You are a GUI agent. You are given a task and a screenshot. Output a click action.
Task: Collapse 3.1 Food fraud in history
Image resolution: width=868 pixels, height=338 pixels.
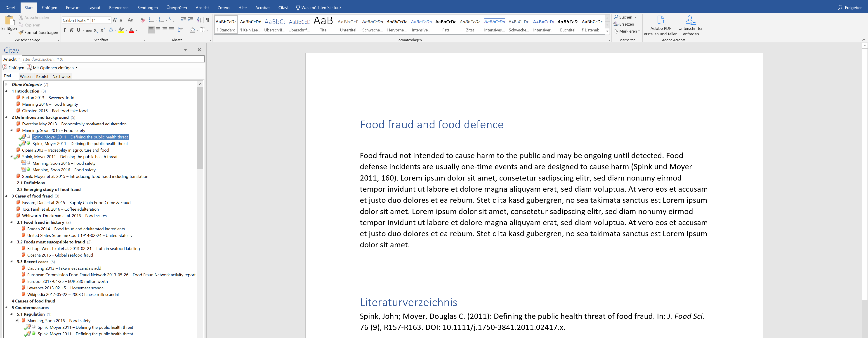pyautogui.click(x=12, y=222)
